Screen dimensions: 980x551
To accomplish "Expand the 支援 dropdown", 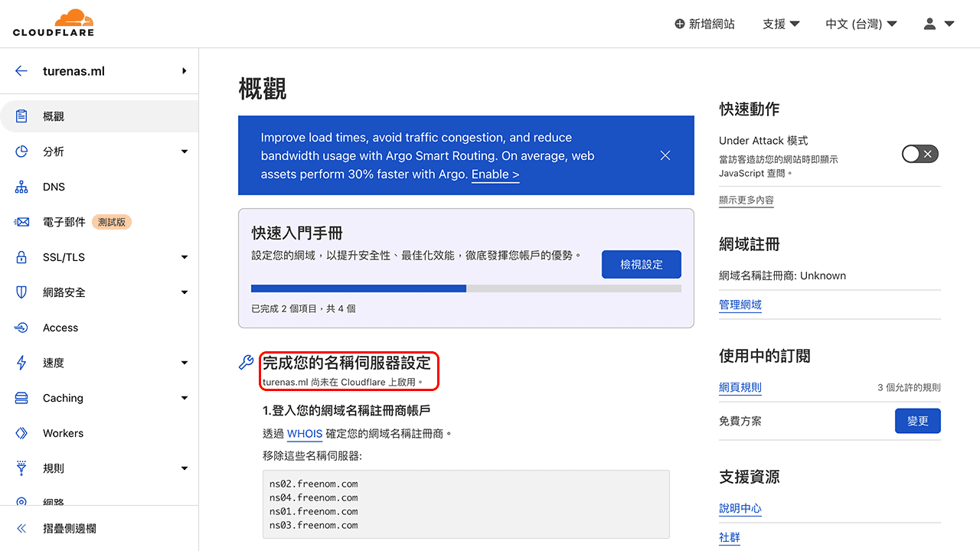I will click(x=780, y=24).
